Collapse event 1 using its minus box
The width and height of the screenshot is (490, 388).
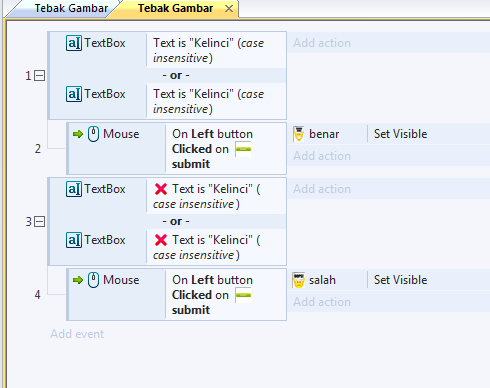tap(40, 76)
